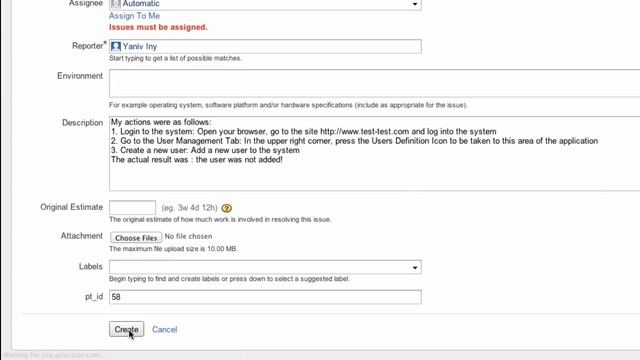This screenshot has height=360, width=640.
Task: Click the Cancel link
Action: [164, 329]
